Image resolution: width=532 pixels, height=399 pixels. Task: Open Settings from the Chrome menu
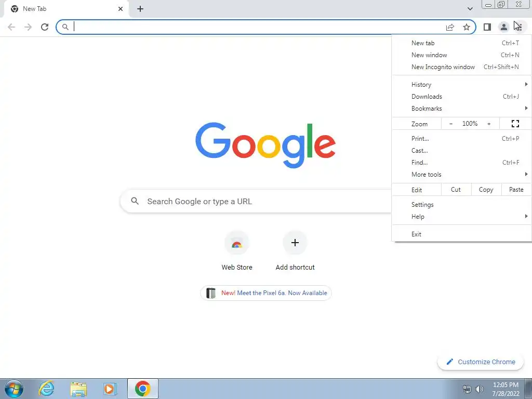point(462,205)
